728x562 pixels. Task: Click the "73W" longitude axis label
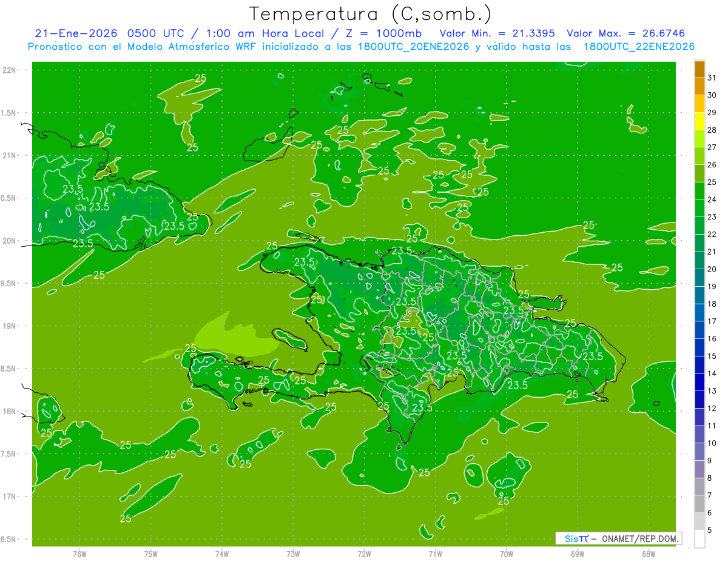click(293, 554)
